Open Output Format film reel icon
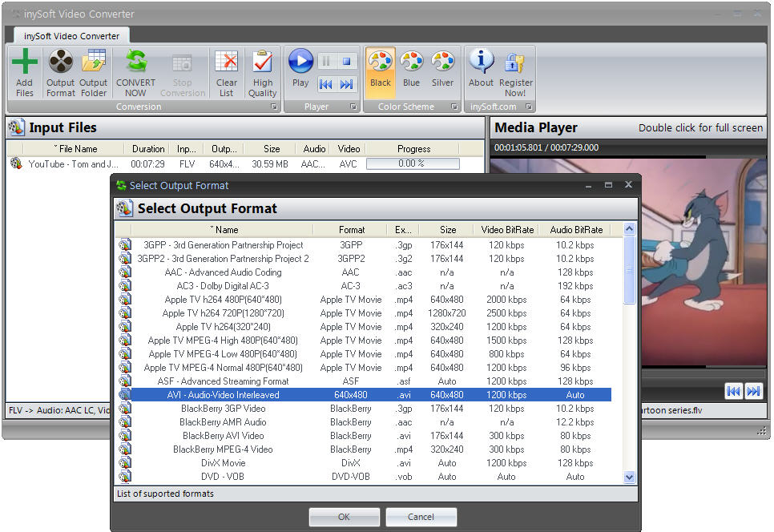This screenshot has width=774, height=532. [x=60, y=62]
